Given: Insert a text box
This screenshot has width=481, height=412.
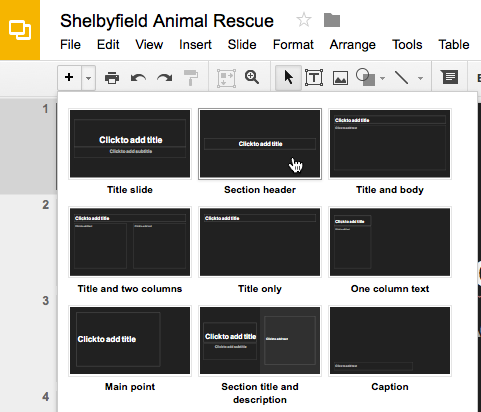Looking at the screenshot, I should [x=314, y=78].
